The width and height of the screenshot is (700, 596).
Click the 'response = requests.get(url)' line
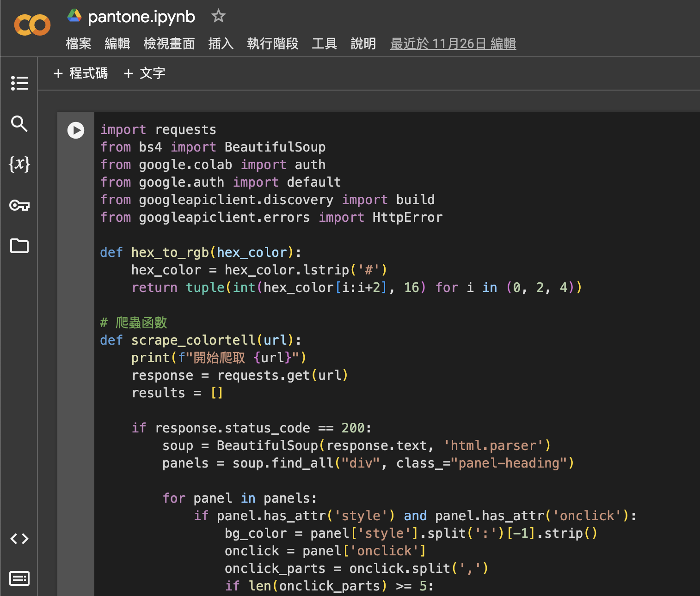[240, 376]
